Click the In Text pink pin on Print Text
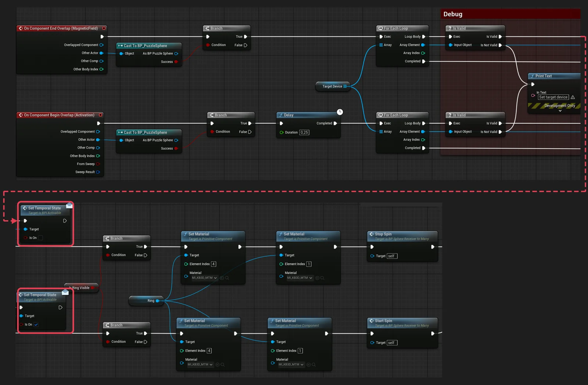The width and height of the screenshot is (588, 385). click(x=533, y=96)
